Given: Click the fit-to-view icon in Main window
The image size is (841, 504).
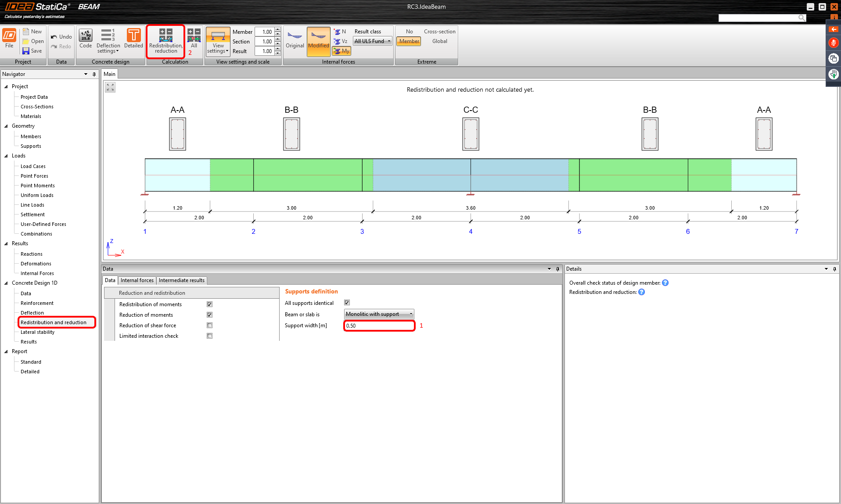Looking at the screenshot, I should 110,88.
